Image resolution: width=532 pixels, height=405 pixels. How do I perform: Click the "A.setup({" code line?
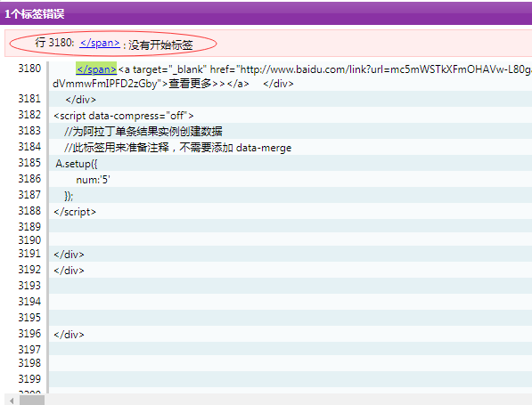pyautogui.click(x=77, y=164)
